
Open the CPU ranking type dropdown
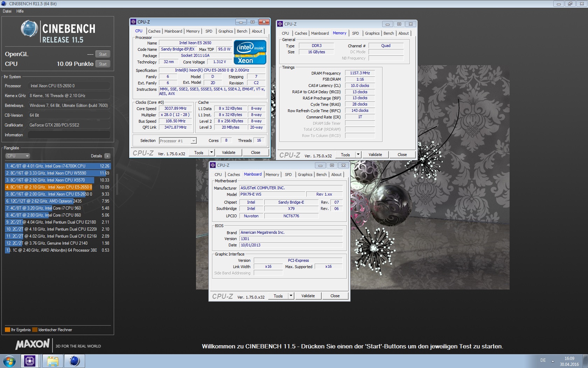click(x=17, y=156)
